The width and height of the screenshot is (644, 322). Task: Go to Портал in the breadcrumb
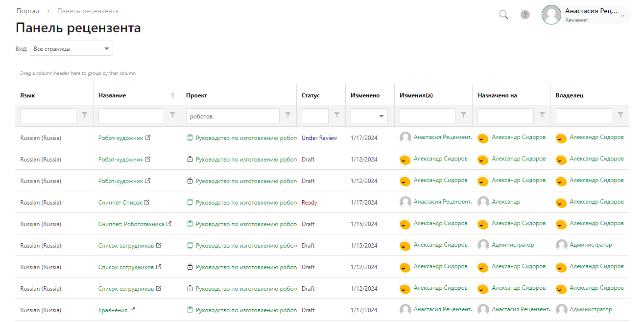point(27,11)
